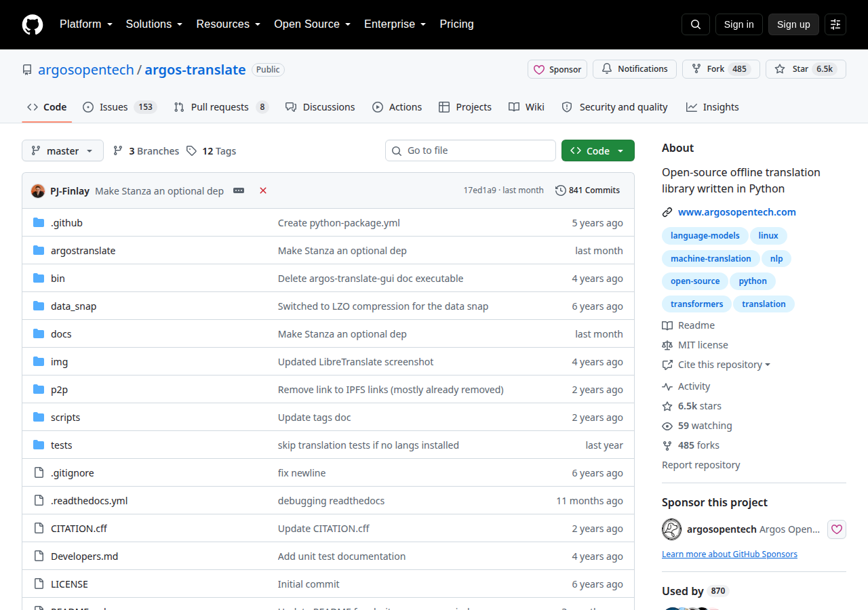Open the .github folder
The width and height of the screenshot is (868, 610).
(66, 223)
